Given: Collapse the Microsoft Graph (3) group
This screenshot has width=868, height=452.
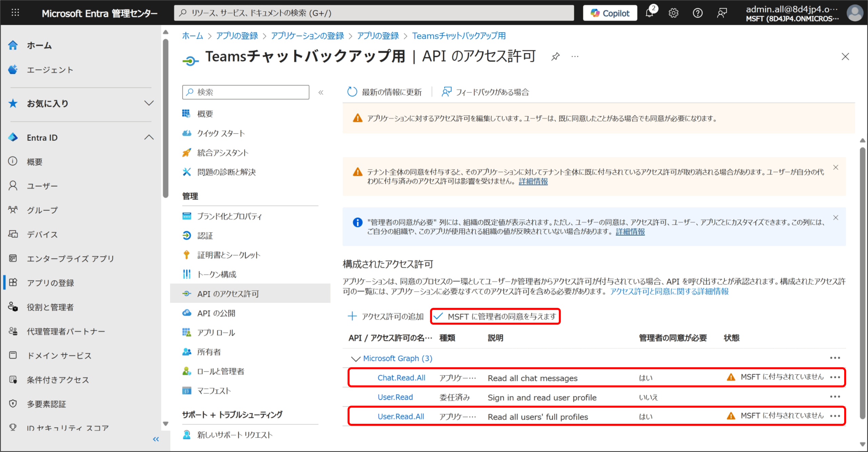Looking at the screenshot, I should pyautogui.click(x=355, y=359).
